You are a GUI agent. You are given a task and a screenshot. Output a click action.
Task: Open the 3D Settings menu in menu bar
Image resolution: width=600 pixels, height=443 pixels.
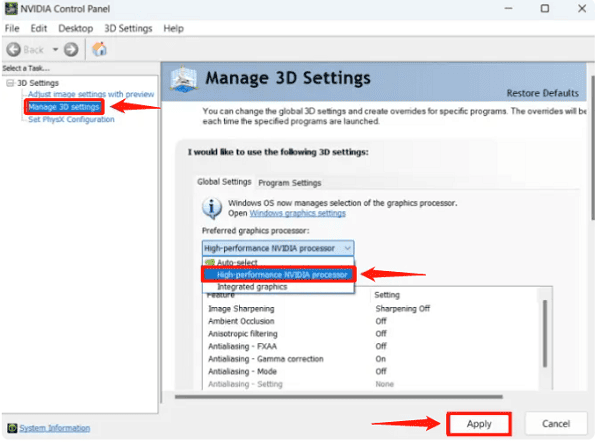[x=130, y=28]
